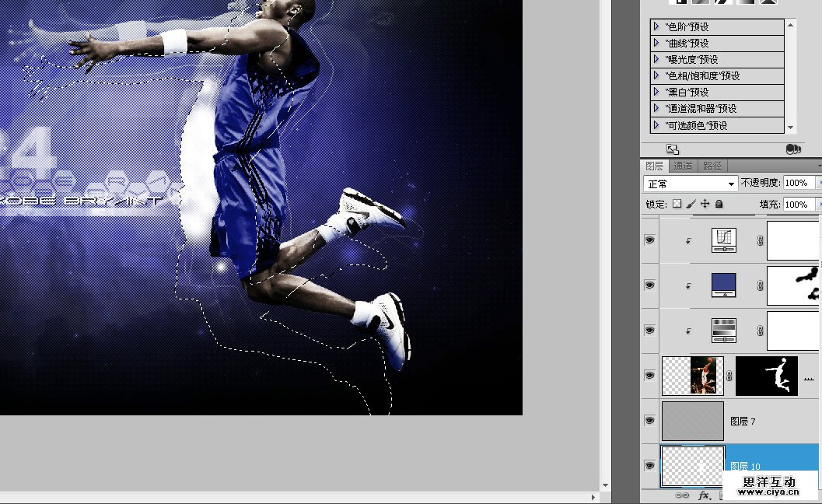Hide the 图层 7 layer
The height and width of the screenshot is (504, 822).
tap(649, 421)
